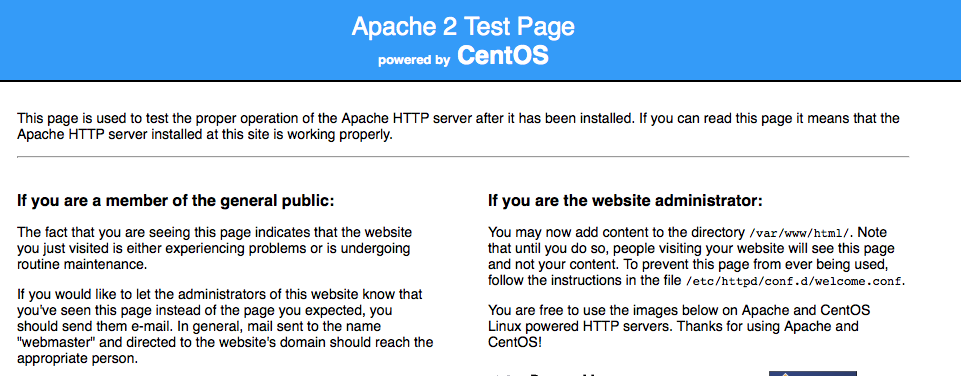Click the 'appropriate person' text

click(x=77, y=358)
